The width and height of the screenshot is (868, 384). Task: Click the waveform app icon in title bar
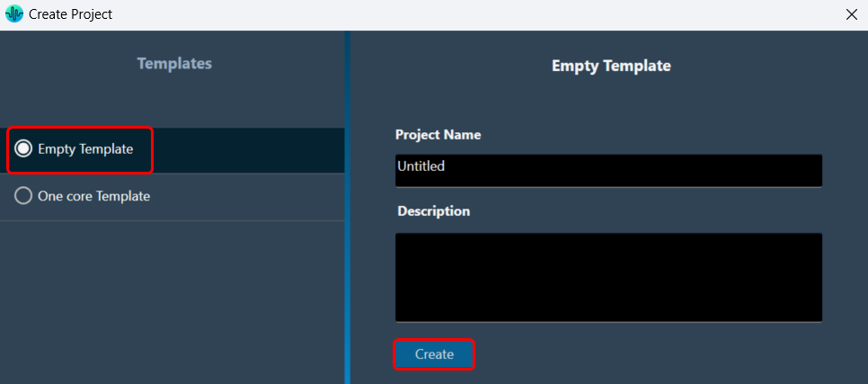(x=13, y=13)
